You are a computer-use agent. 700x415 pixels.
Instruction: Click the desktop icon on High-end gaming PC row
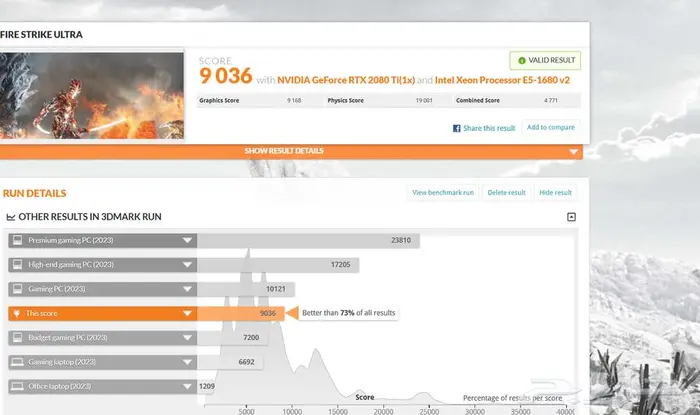point(17,265)
